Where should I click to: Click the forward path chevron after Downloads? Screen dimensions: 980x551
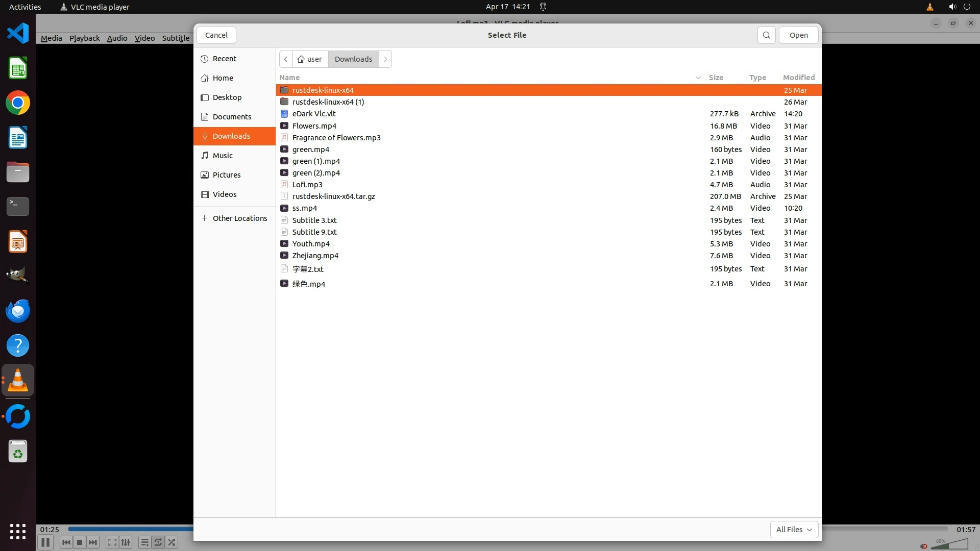pos(385,59)
